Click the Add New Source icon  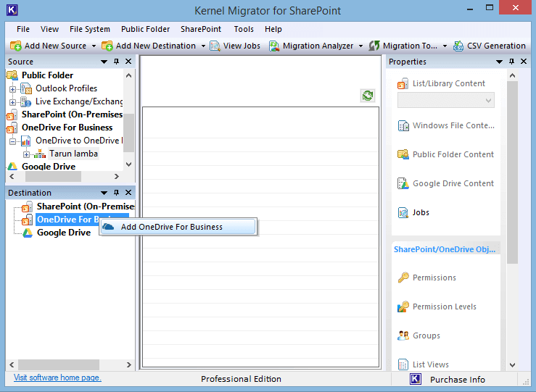[x=16, y=46]
